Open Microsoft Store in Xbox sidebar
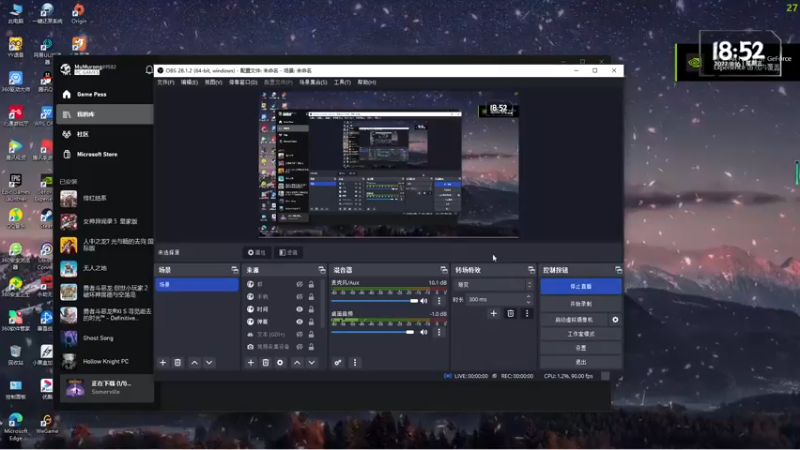 click(105, 154)
